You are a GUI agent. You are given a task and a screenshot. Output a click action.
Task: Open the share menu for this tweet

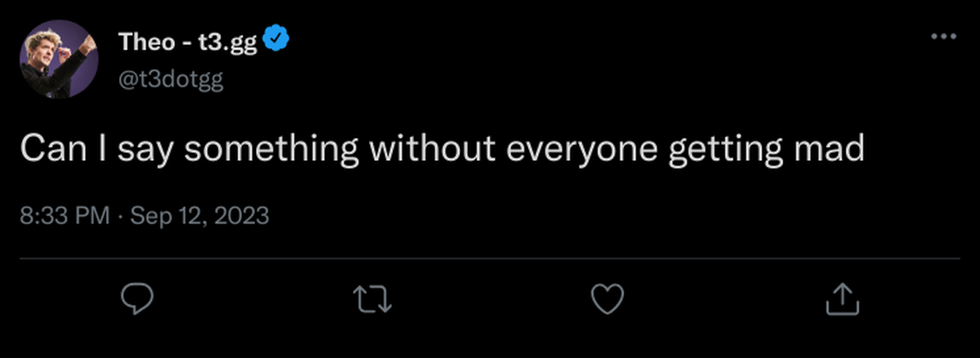[841, 299]
